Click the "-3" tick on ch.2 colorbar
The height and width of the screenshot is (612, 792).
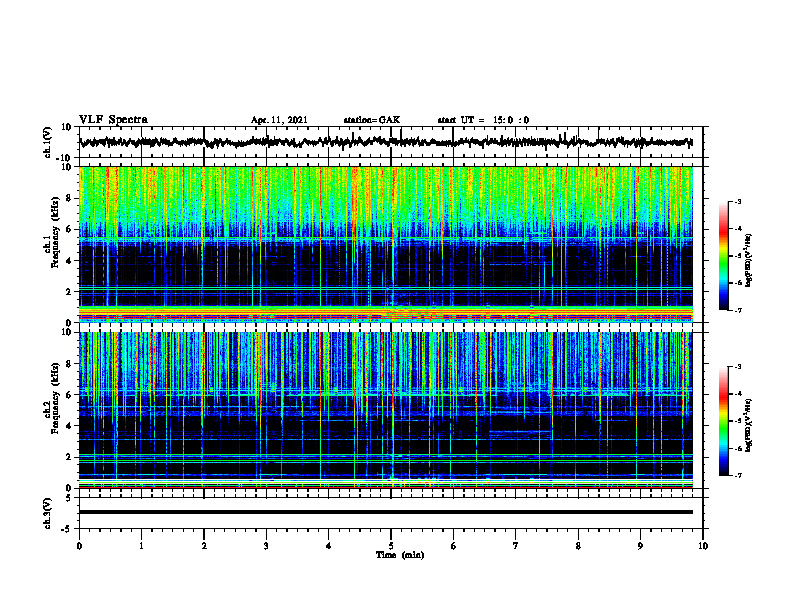coord(737,367)
